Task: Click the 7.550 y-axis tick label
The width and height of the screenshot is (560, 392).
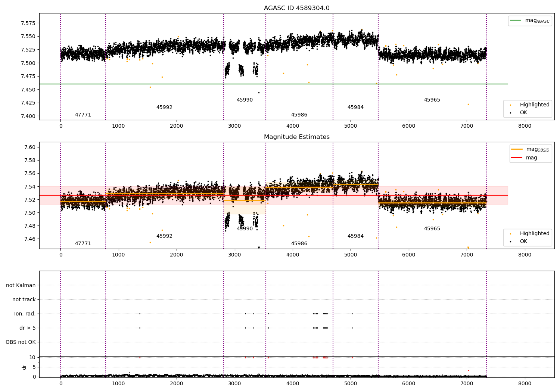Action: click(x=28, y=37)
